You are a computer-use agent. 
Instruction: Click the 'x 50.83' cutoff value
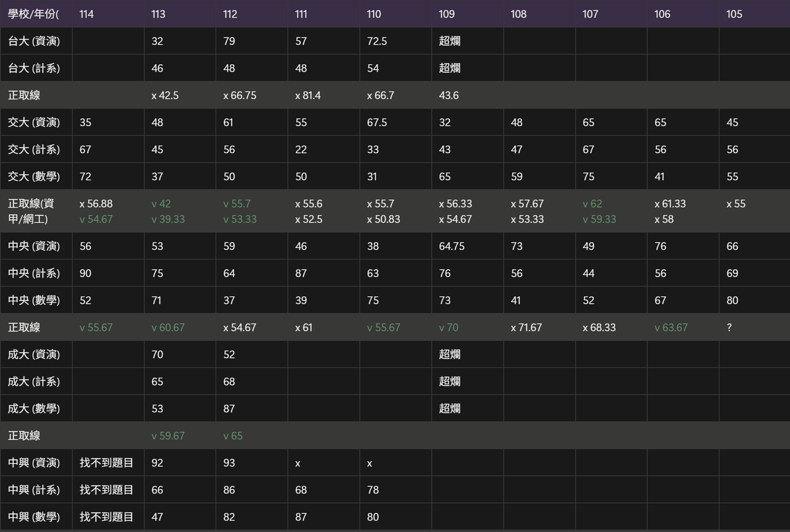(383, 219)
